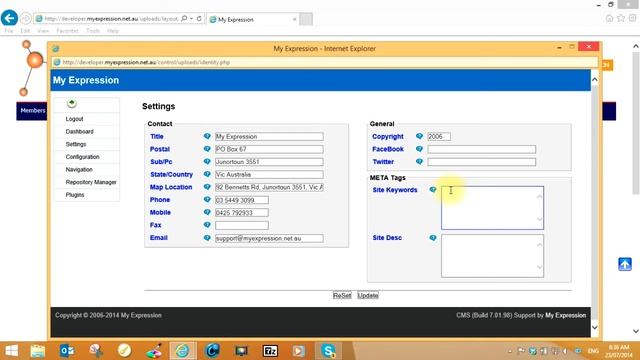Open Plugins in the sidebar
Viewport: 640px width, 360px height.
tap(75, 195)
